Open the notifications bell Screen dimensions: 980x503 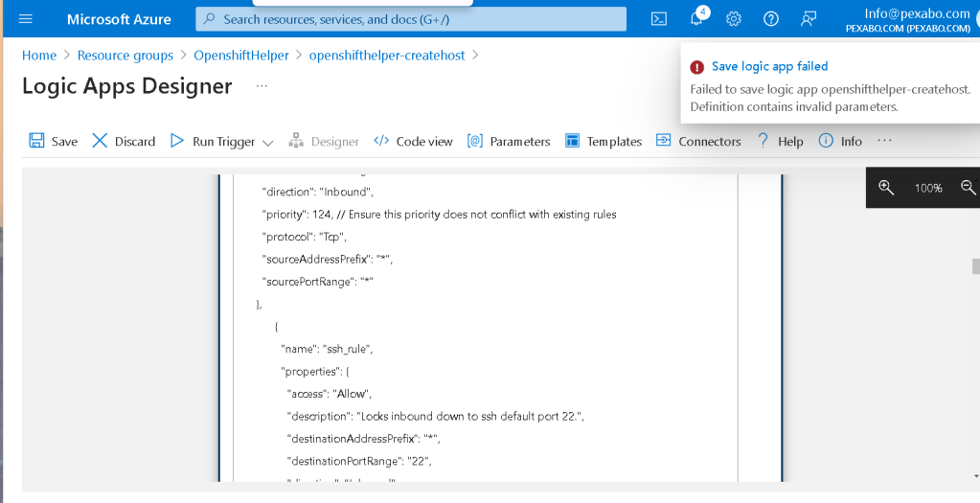(x=696, y=19)
